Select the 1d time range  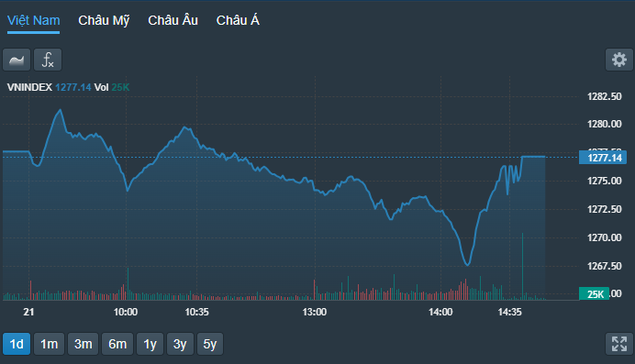click(17, 344)
